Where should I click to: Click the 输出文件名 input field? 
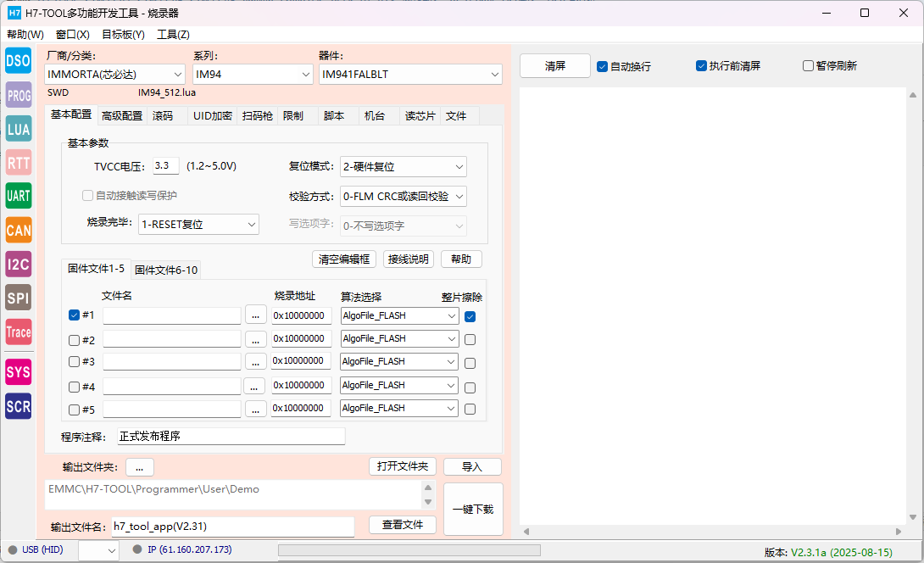(233, 527)
